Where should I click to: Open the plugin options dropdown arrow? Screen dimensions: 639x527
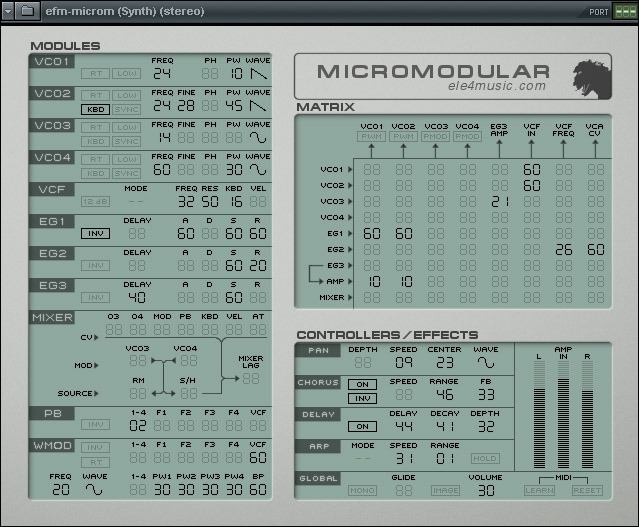click(7, 11)
